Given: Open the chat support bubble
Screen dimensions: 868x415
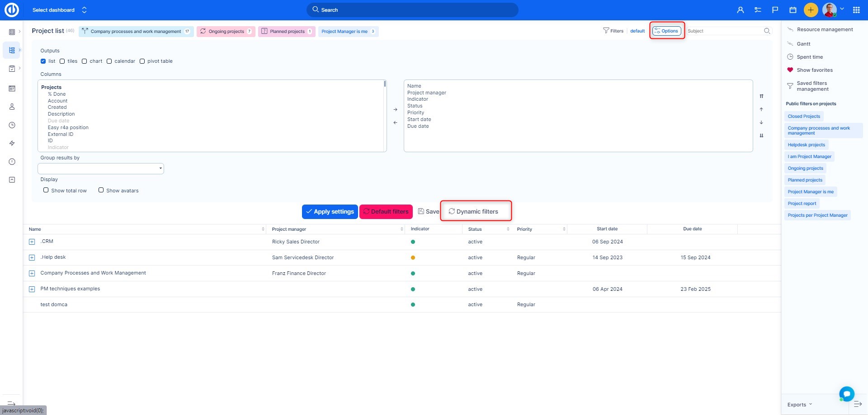Looking at the screenshot, I should coord(846,393).
